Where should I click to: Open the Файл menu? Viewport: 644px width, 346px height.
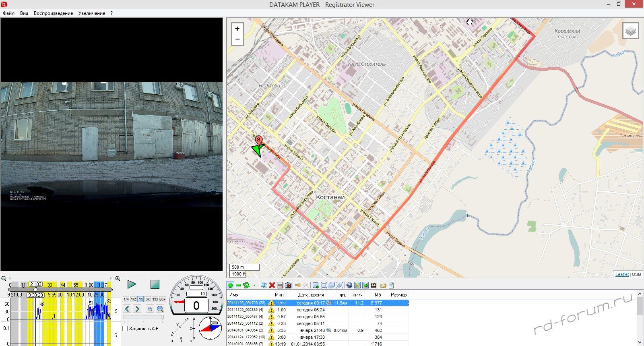(x=8, y=13)
